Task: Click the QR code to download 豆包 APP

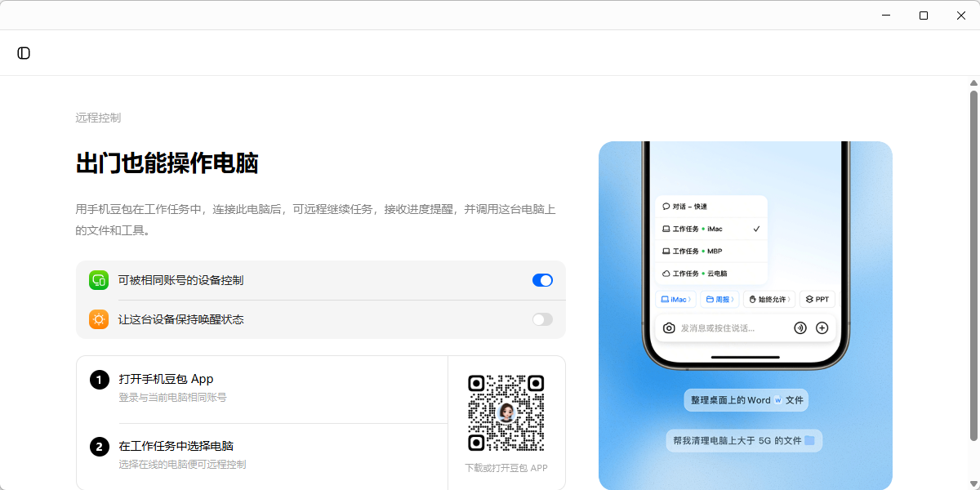Action: (506, 413)
